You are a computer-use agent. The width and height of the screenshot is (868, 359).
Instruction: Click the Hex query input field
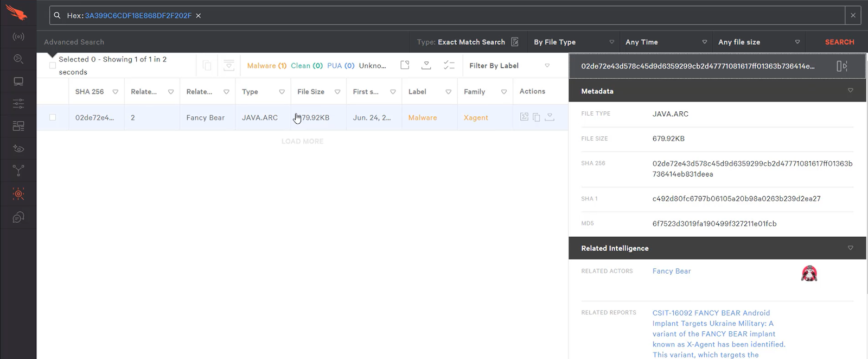[447, 15]
